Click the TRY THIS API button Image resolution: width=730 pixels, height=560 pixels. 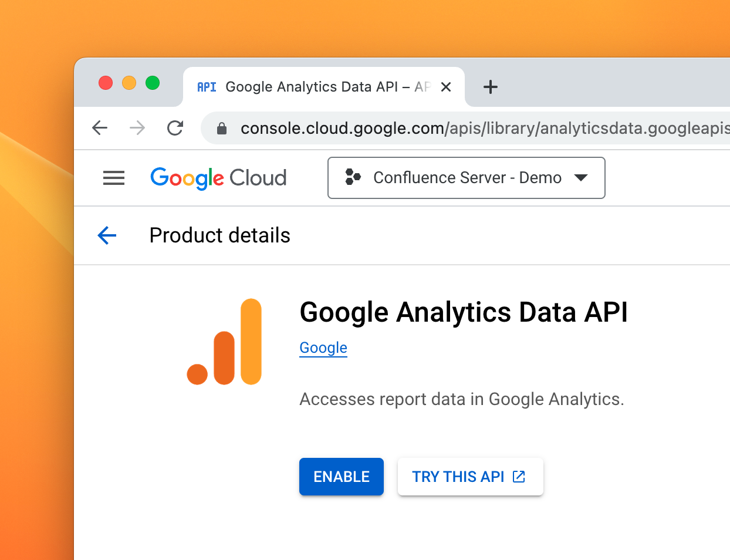tap(470, 477)
